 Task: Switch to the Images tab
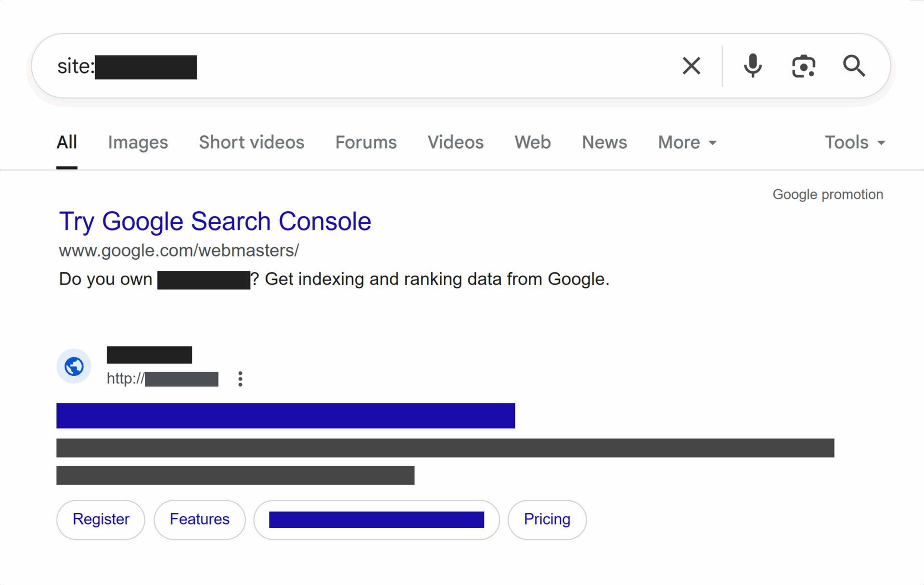pos(138,142)
